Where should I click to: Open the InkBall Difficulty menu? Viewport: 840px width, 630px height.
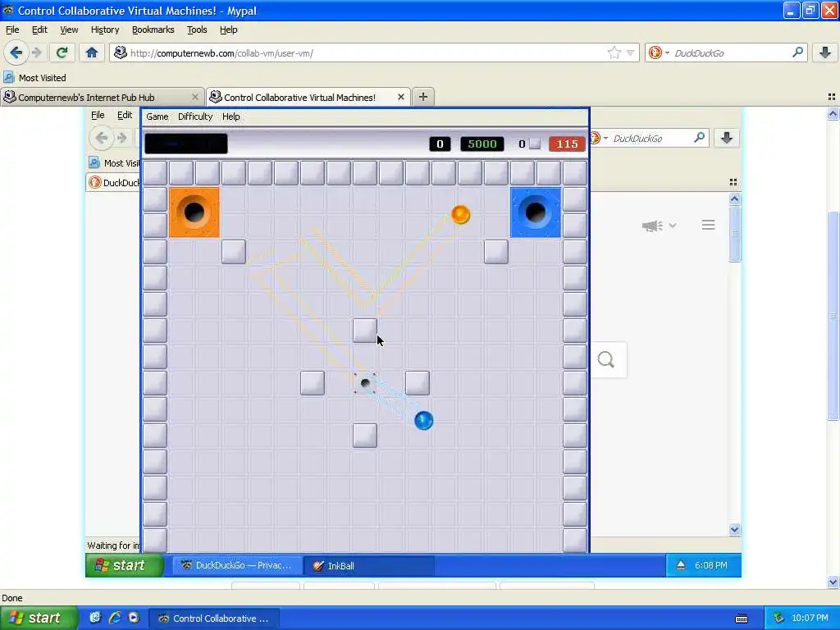195,116
